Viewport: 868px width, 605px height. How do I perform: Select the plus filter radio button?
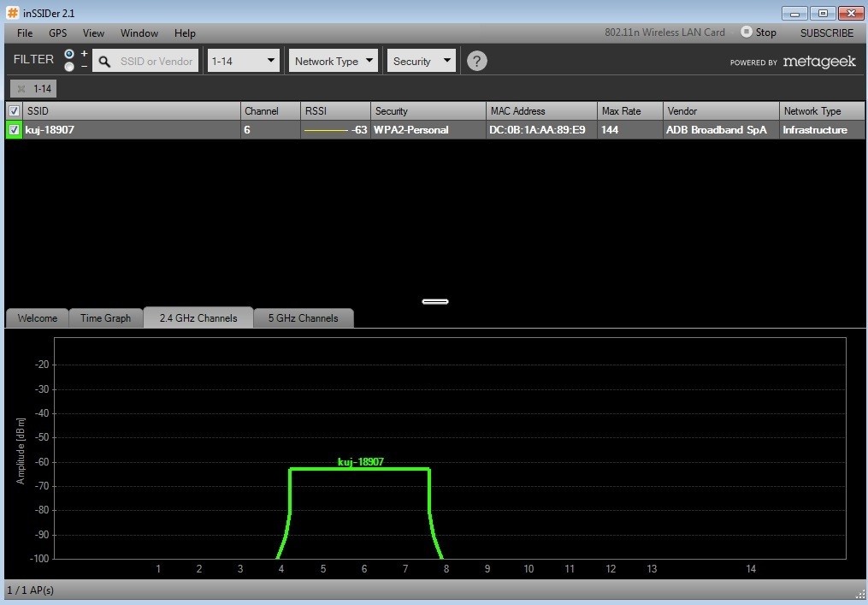tap(69, 54)
